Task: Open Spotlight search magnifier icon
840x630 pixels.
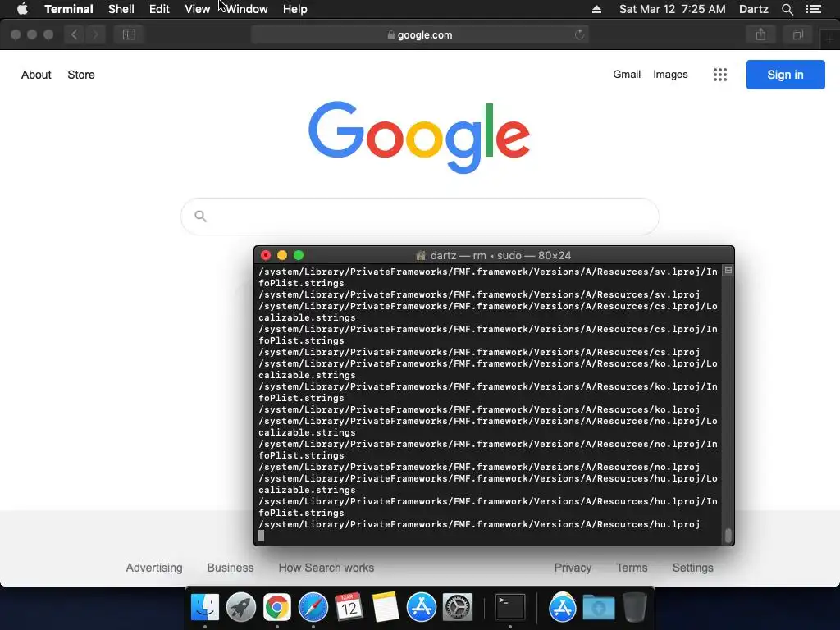Action: point(787,9)
